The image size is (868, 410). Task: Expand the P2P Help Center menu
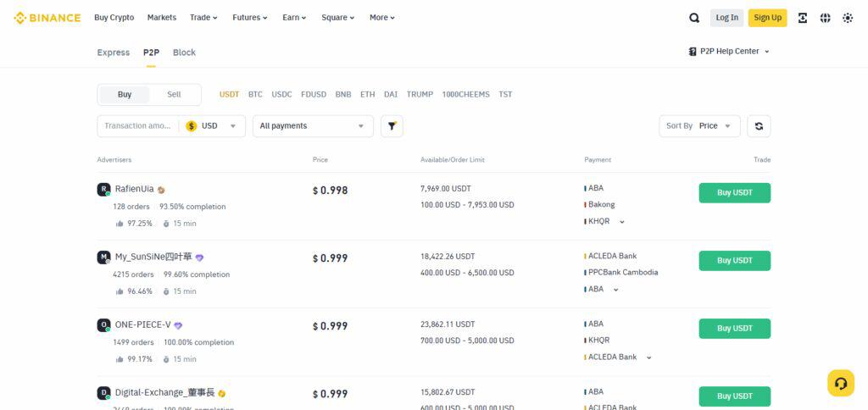pyautogui.click(x=766, y=52)
